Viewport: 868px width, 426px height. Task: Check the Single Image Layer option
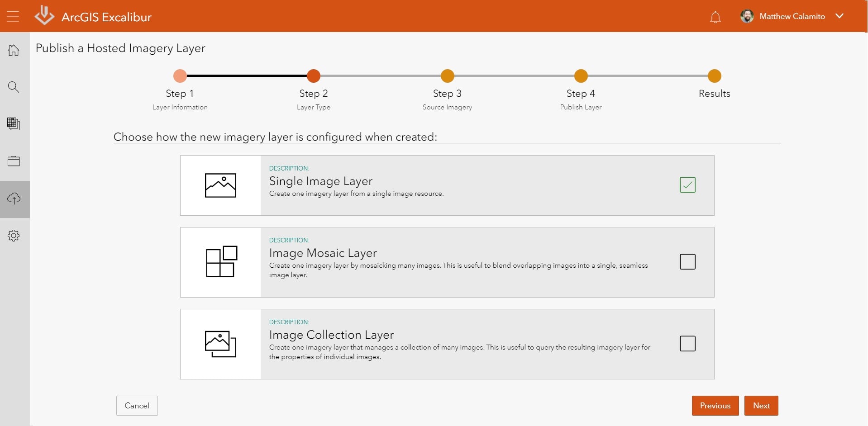coord(687,185)
